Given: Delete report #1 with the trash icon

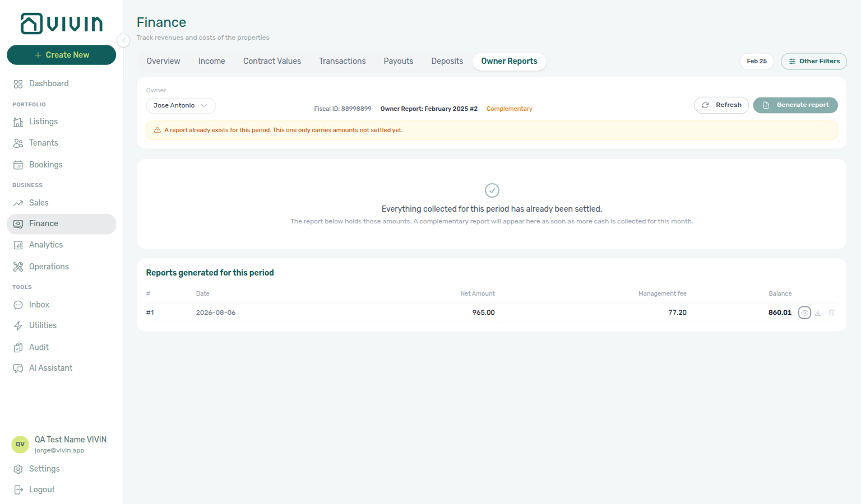Looking at the screenshot, I should point(832,313).
